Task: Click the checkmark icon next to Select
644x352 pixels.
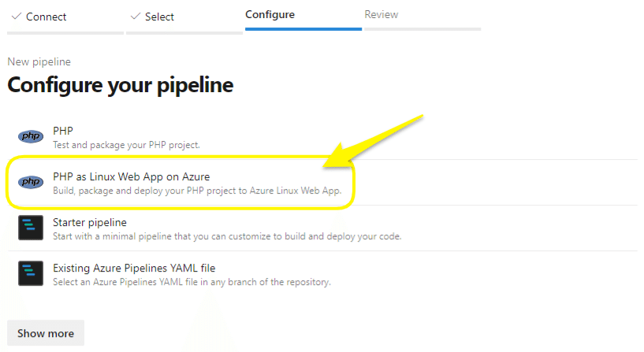Action: click(135, 17)
